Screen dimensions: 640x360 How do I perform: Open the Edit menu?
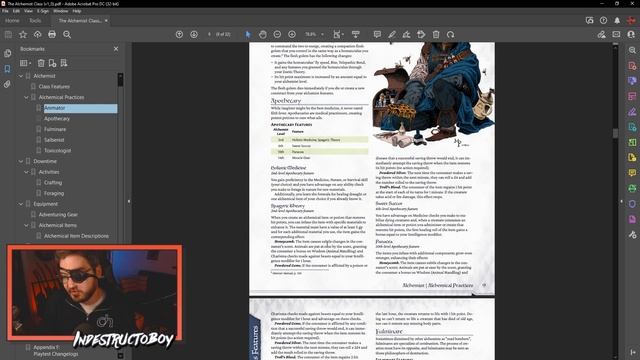tap(16, 11)
